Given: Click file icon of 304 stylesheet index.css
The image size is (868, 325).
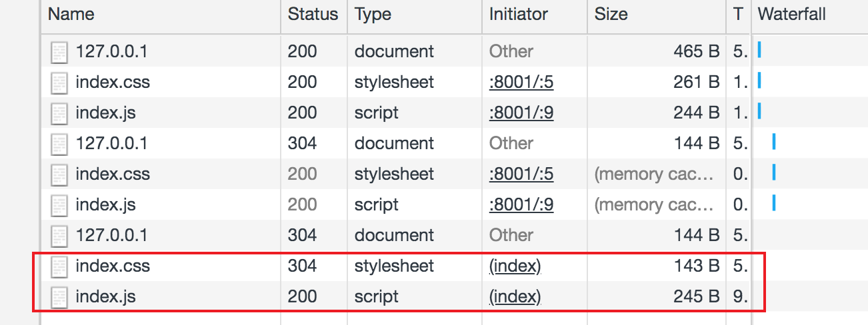Looking at the screenshot, I should click(59, 266).
